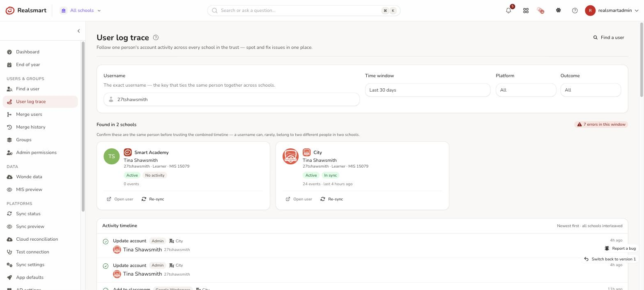Click the Open user icon on Smart Academy card

tap(109, 199)
